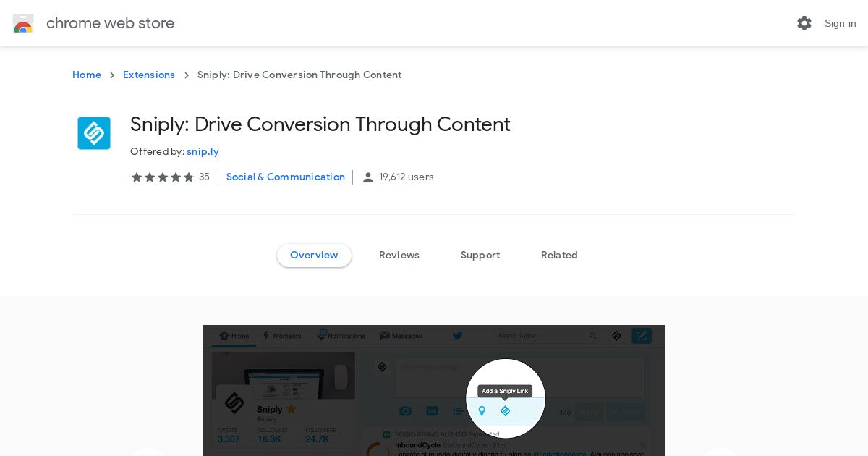Click the '19,612 users' text
Screen dimensions: 868x456
pos(407,177)
